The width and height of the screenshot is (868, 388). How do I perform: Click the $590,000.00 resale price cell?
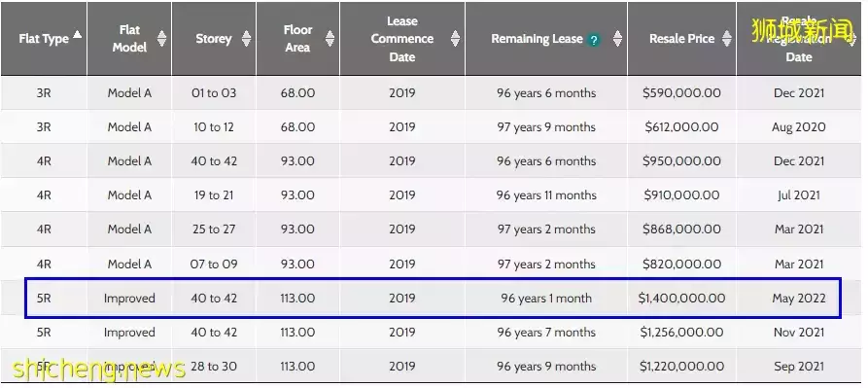pyautogui.click(x=681, y=93)
